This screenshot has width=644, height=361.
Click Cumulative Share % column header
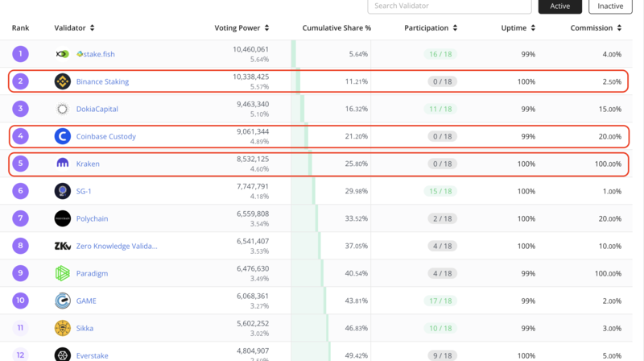pos(336,27)
